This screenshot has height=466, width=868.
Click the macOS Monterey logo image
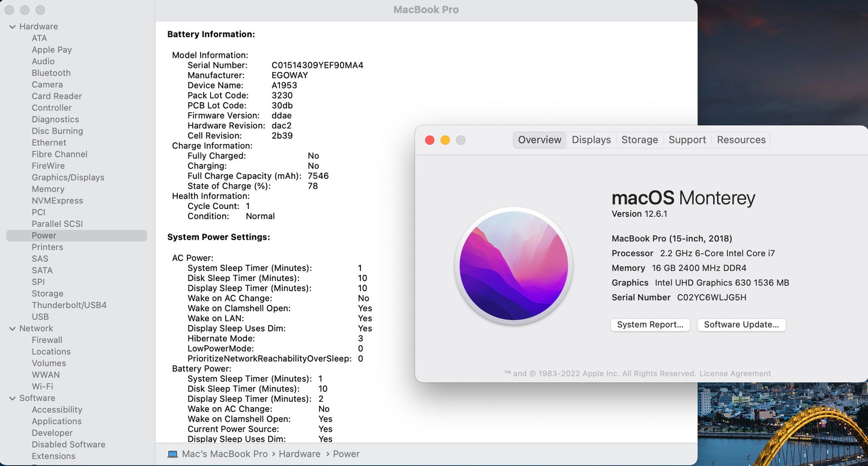514,266
